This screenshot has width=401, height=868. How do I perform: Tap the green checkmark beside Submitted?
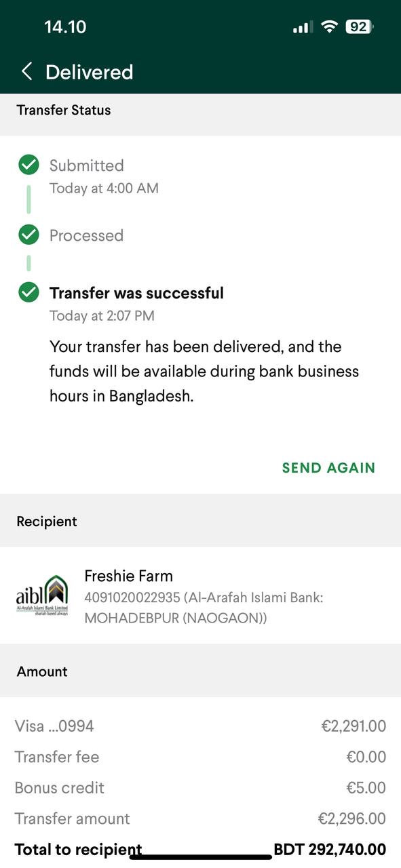click(28, 165)
